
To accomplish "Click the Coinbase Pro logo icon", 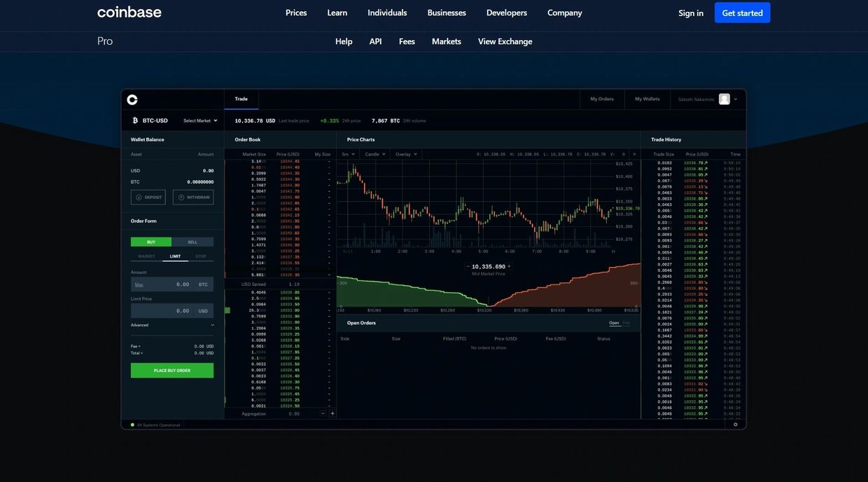I will tap(132, 99).
